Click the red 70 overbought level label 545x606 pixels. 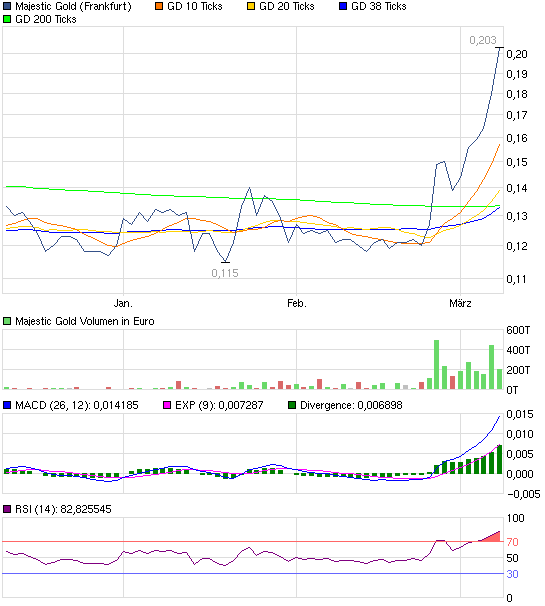click(513, 542)
